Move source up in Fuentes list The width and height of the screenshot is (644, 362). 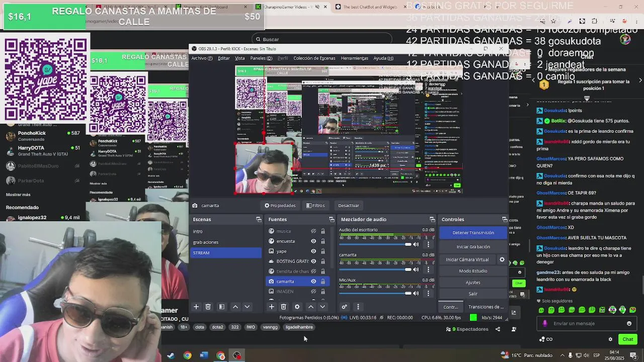pos(310,307)
